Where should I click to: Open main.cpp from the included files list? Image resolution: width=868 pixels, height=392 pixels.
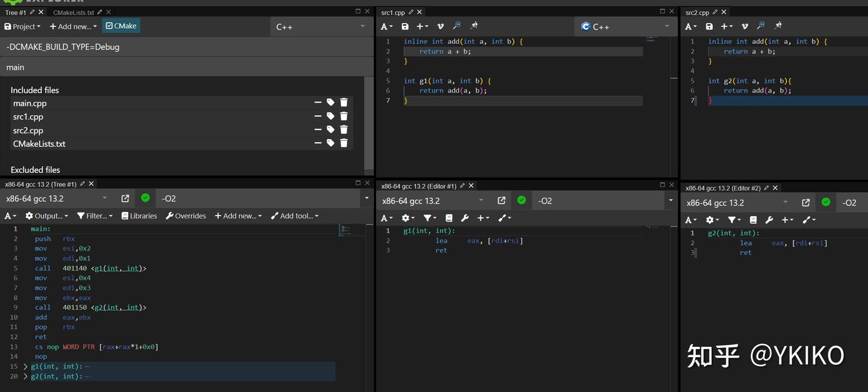tap(30, 104)
